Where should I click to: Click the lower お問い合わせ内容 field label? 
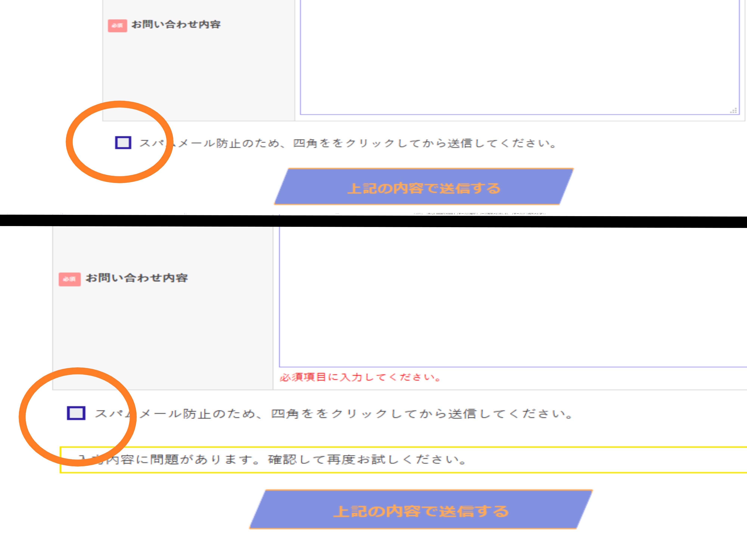[137, 278]
